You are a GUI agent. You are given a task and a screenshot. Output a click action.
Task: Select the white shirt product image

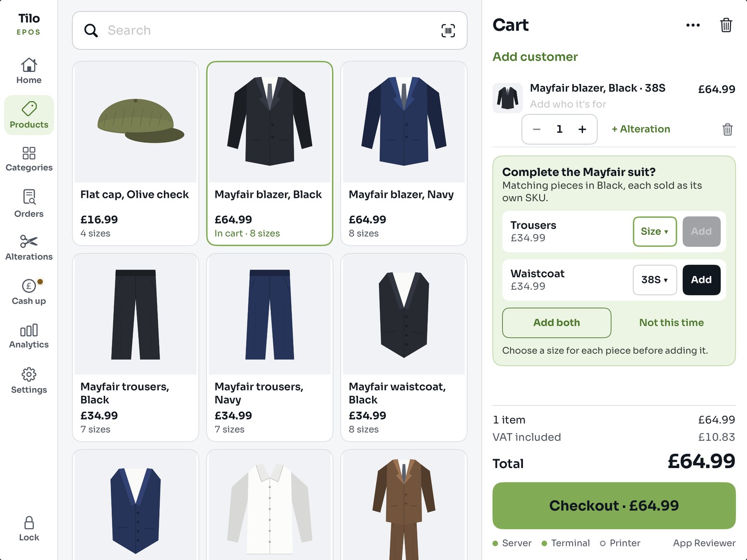tap(269, 510)
